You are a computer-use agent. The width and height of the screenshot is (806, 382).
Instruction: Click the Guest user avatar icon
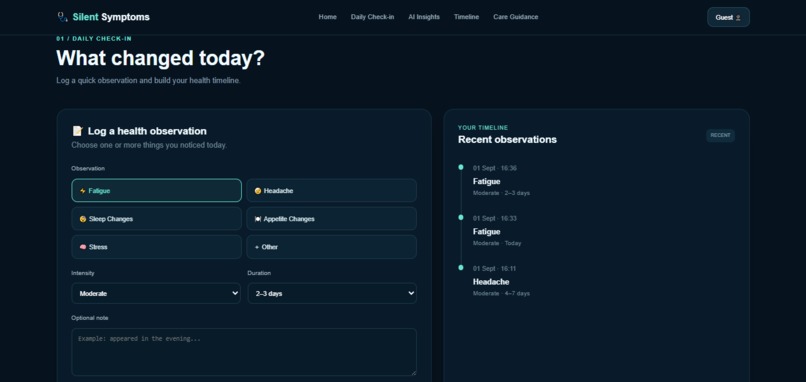pos(738,17)
